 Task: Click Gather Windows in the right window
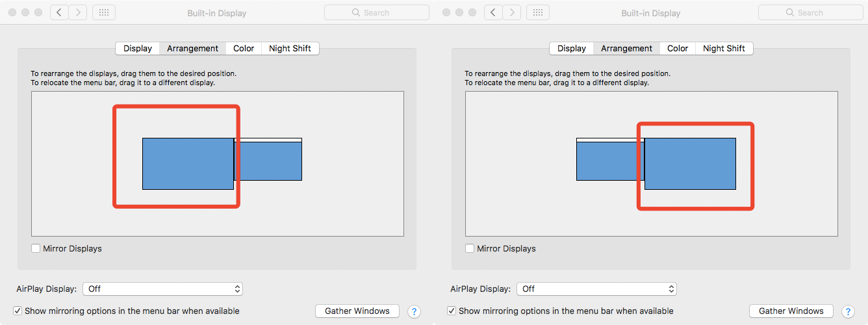(x=791, y=311)
